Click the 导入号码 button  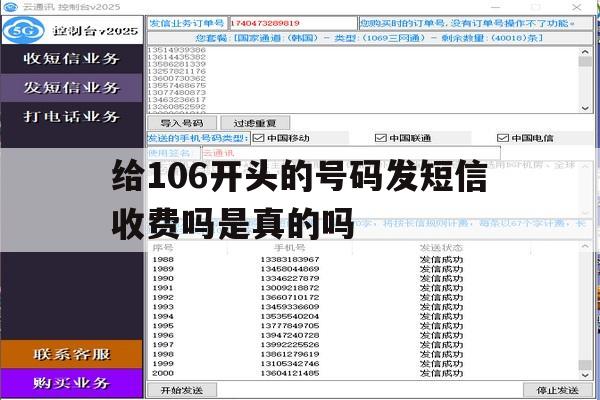point(182,123)
